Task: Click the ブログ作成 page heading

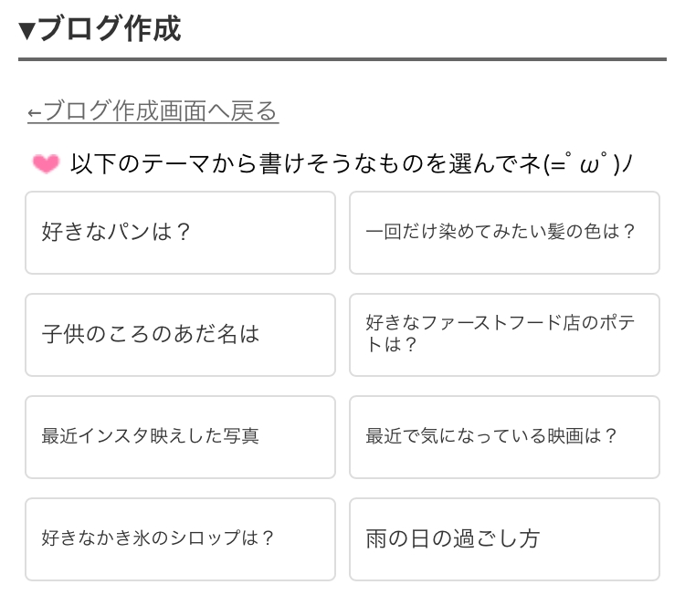Action: [110, 29]
